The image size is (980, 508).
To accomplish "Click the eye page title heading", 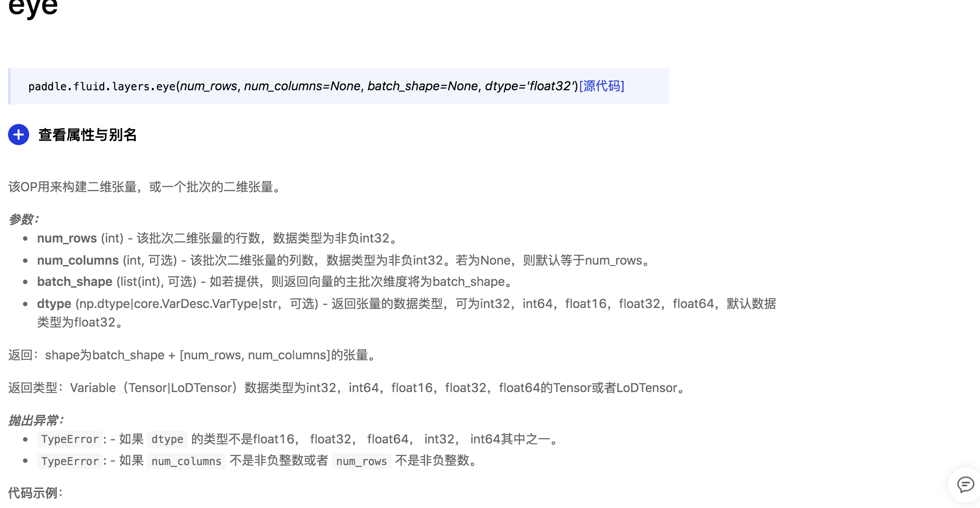I will 33,7.
